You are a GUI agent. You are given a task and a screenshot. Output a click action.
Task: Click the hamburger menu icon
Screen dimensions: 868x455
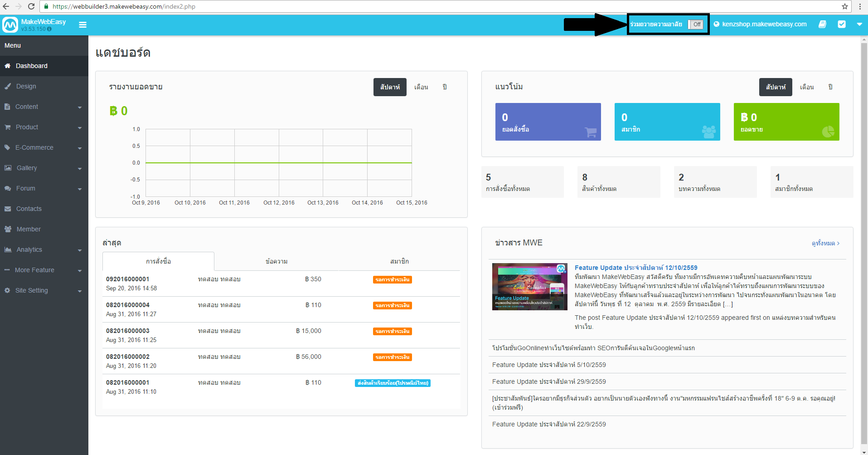(x=82, y=25)
